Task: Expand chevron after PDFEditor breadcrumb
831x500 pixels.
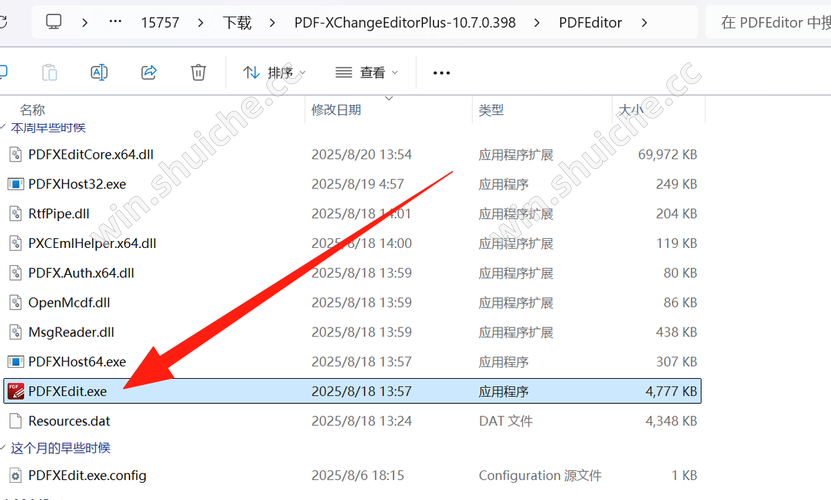Action: (x=644, y=23)
